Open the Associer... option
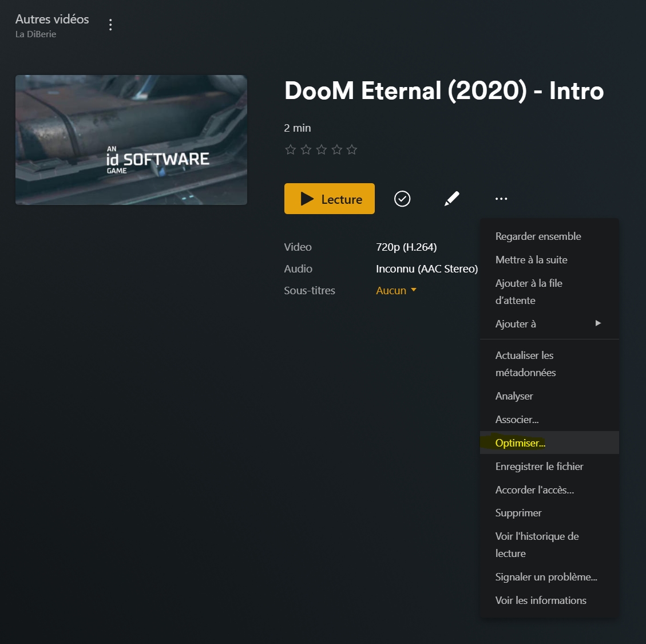The width and height of the screenshot is (646, 644). coord(549,419)
